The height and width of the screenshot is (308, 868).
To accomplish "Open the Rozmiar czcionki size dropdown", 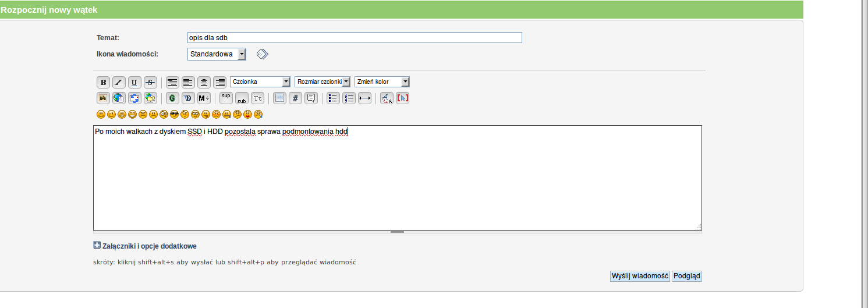I will point(323,82).
